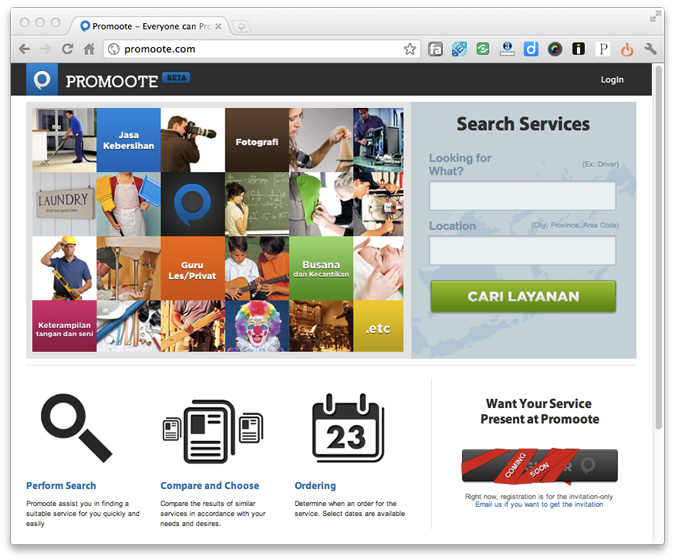Click the browser forward arrow
Image resolution: width=675 pixels, height=560 pixels.
46,49
